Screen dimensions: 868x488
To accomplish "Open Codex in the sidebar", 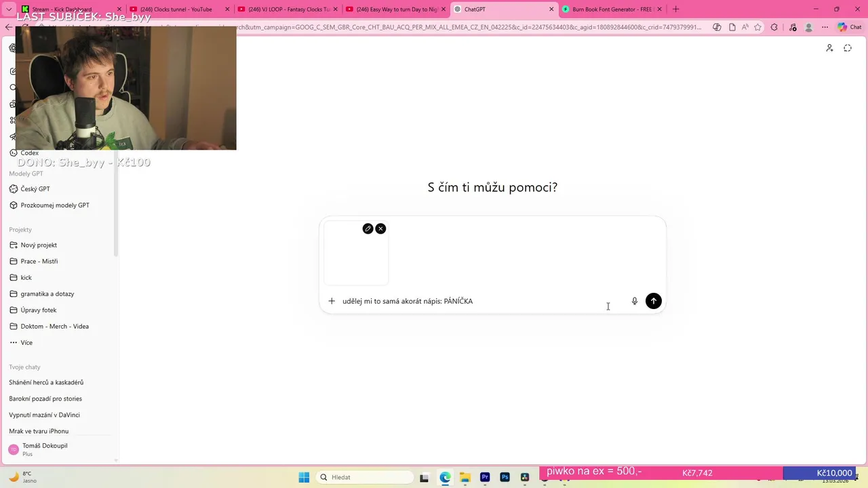I will click(29, 153).
